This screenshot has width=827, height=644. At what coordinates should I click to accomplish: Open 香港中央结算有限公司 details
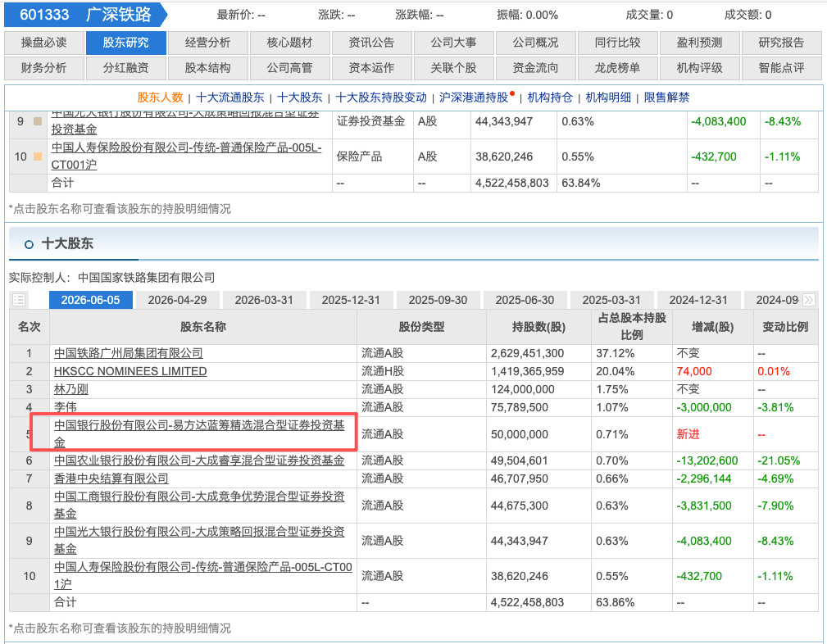point(111,478)
